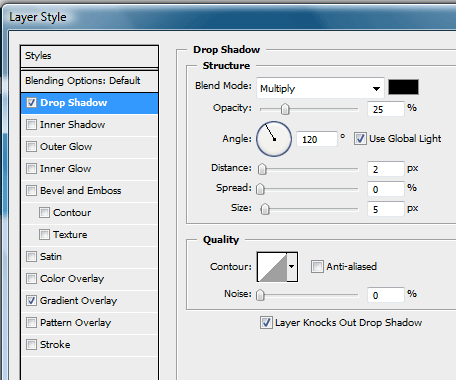Uncheck the Drop Shadow checkbox
Screen dimensions: 456x380
click(x=31, y=103)
